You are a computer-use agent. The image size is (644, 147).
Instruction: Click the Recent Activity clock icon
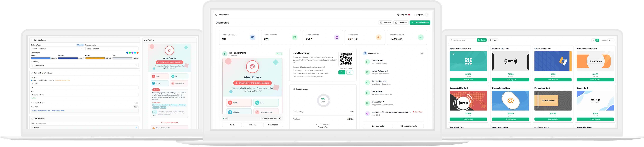tap(365, 53)
